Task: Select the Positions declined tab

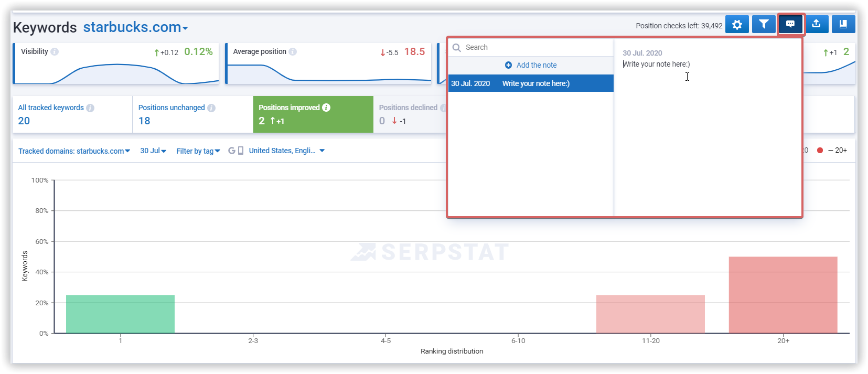Action: (410, 114)
